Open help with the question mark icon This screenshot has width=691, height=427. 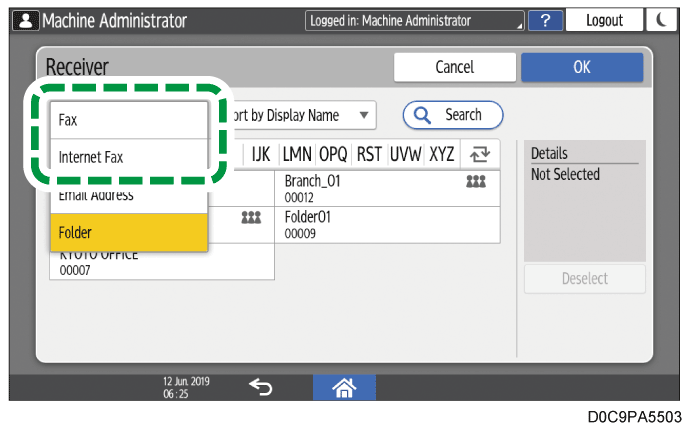(544, 20)
